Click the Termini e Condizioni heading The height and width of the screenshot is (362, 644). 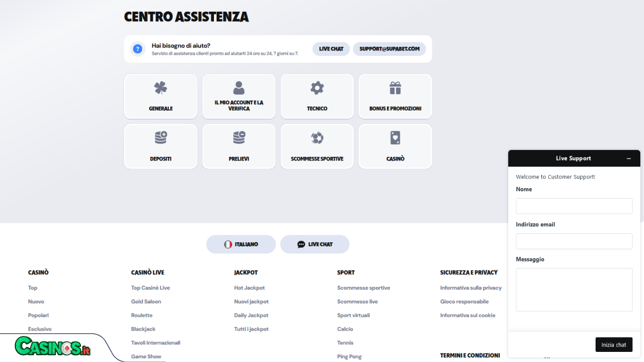click(470, 355)
